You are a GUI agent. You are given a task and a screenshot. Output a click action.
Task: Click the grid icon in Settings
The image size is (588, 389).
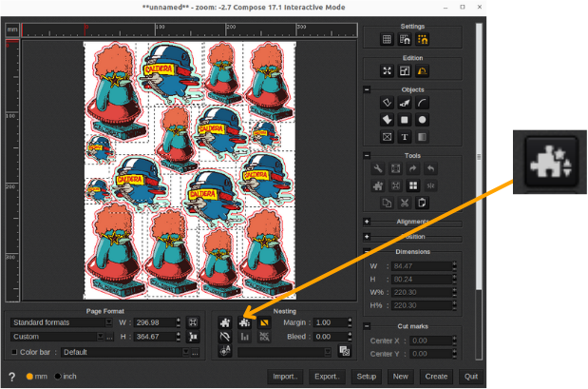click(x=387, y=40)
